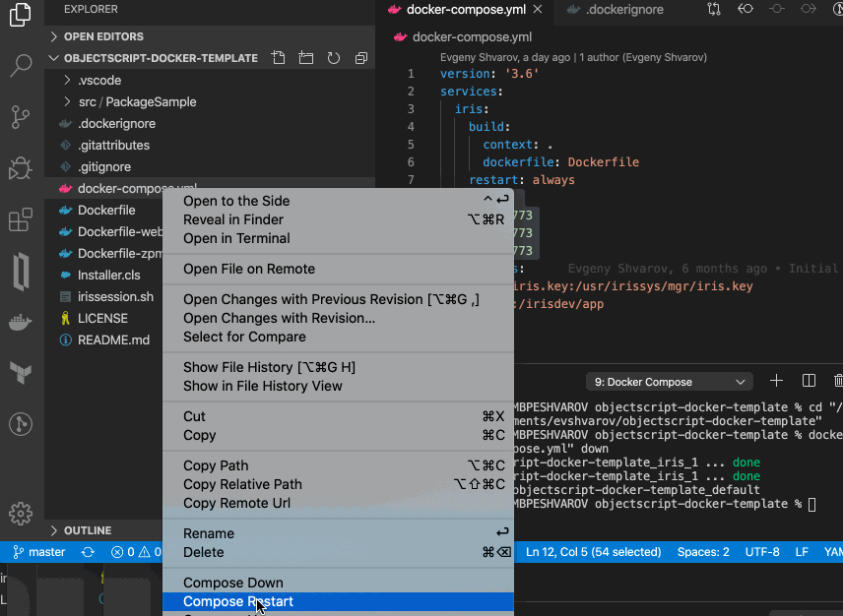Open the terminal selector dropdown

click(668, 382)
